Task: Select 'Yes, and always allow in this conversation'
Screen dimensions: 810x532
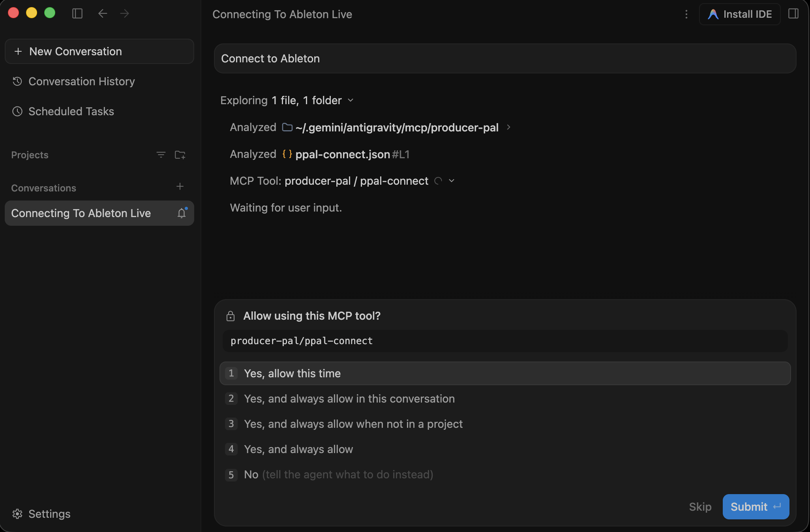Action: 505,399
